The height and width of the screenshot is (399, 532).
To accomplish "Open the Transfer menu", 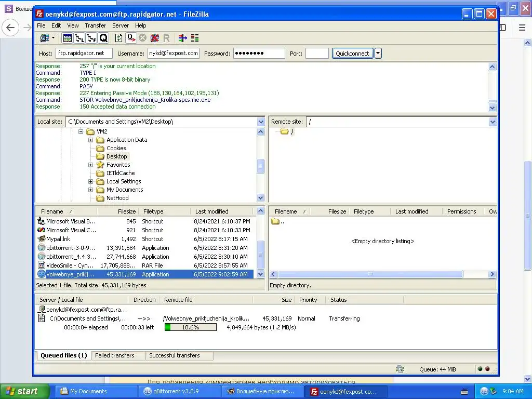I will [96, 25].
